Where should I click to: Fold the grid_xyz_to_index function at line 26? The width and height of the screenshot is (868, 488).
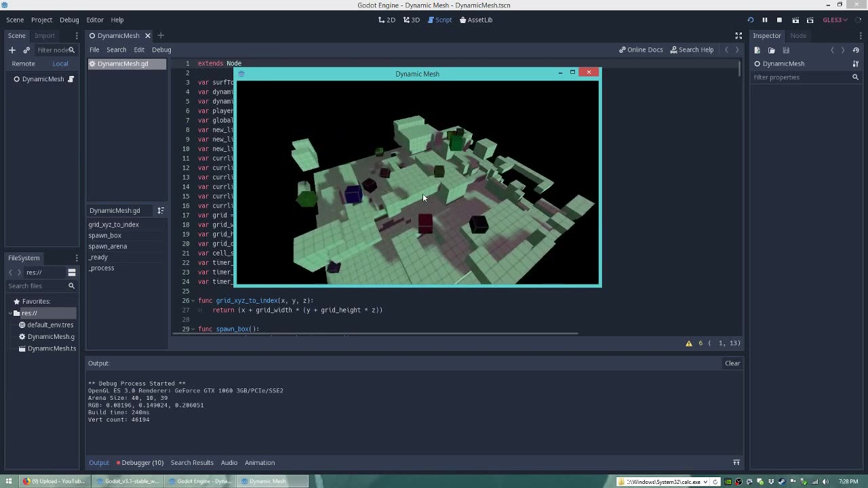[x=193, y=300]
